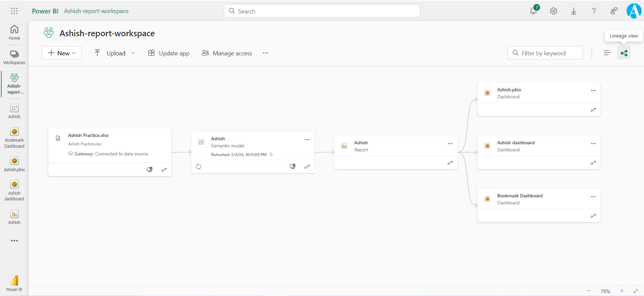Toggle fit to screen in zoom bar
Screen dimensions: 644x296
(x=636, y=291)
